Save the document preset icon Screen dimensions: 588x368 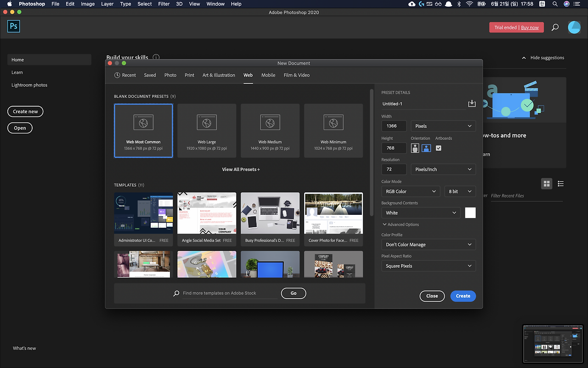(472, 103)
